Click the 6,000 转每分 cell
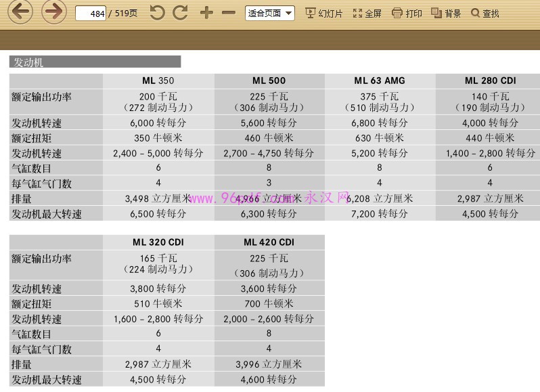Image resolution: width=540 pixels, height=392 pixels. pyautogui.click(x=158, y=123)
